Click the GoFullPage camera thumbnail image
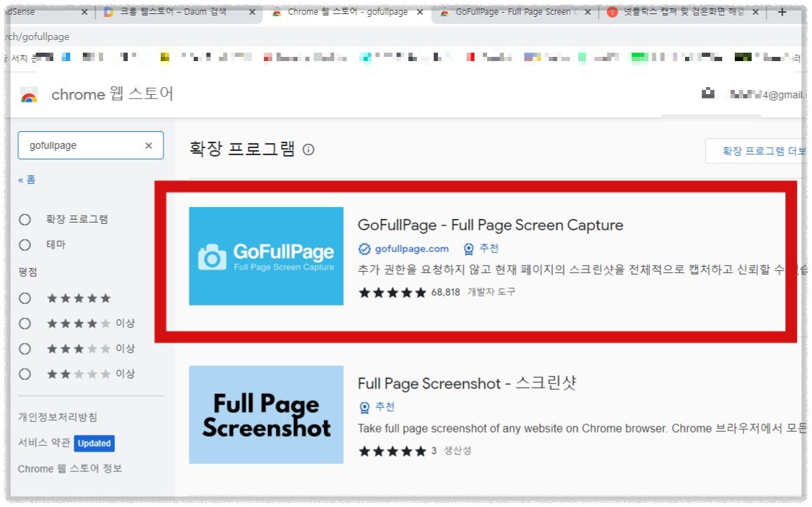Screen dimensions: 812x507 (x=266, y=256)
